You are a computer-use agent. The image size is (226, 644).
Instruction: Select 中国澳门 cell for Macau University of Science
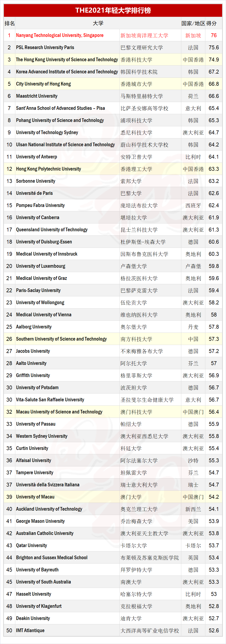click(193, 412)
